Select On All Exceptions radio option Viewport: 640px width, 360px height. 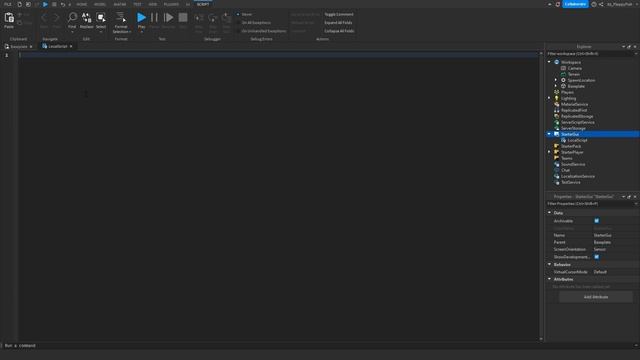click(238, 23)
